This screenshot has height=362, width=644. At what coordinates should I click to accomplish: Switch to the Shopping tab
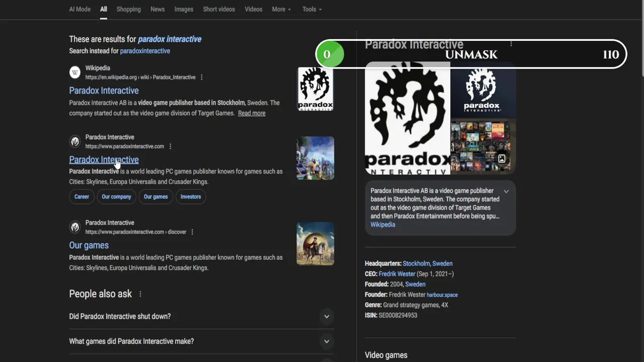click(x=129, y=9)
